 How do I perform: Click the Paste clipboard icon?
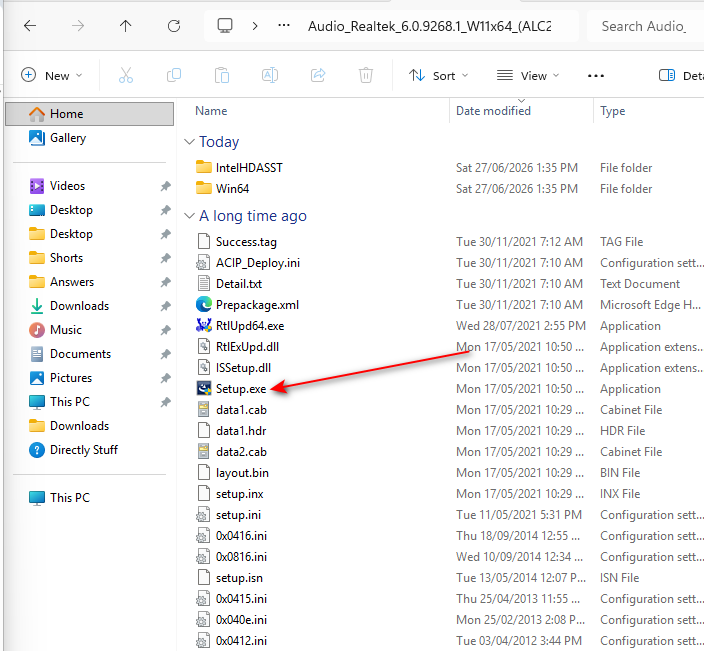222,75
